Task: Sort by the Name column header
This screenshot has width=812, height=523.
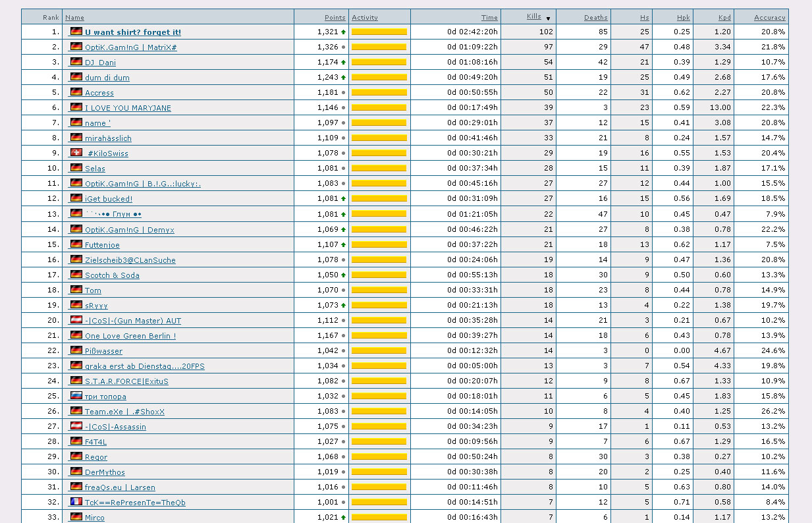Action: [x=74, y=18]
